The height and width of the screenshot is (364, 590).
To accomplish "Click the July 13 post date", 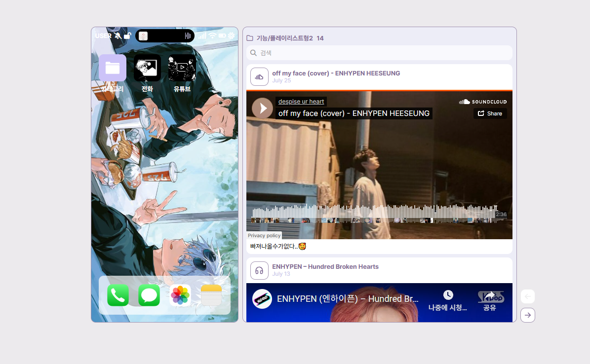I will (281, 274).
